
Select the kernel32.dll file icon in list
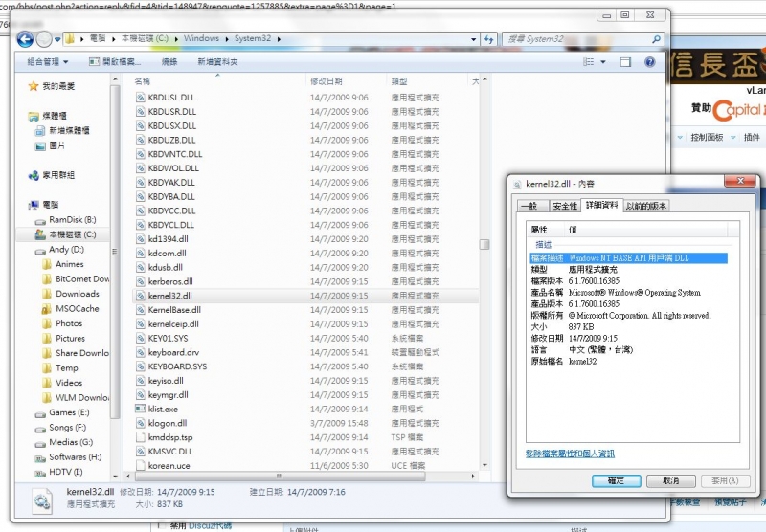(x=140, y=296)
